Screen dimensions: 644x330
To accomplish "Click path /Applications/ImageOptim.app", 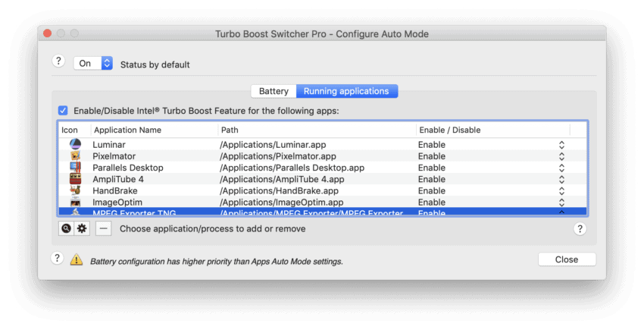I will (281, 202).
